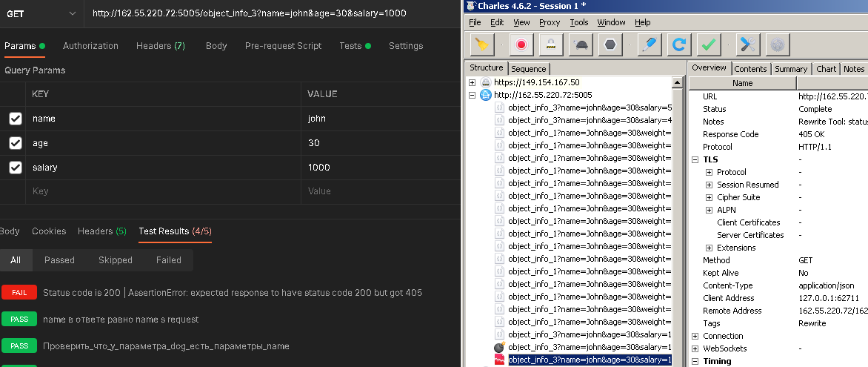The image size is (868, 367).
Task: Open the File menu in Charles
Action: 475,23
